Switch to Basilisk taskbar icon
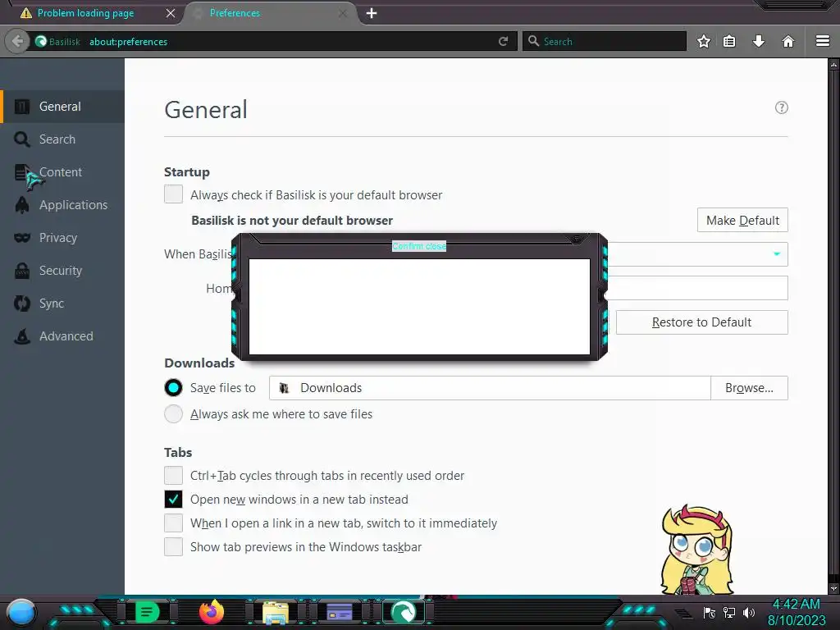Viewport: 840px width, 630px height. click(x=404, y=612)
